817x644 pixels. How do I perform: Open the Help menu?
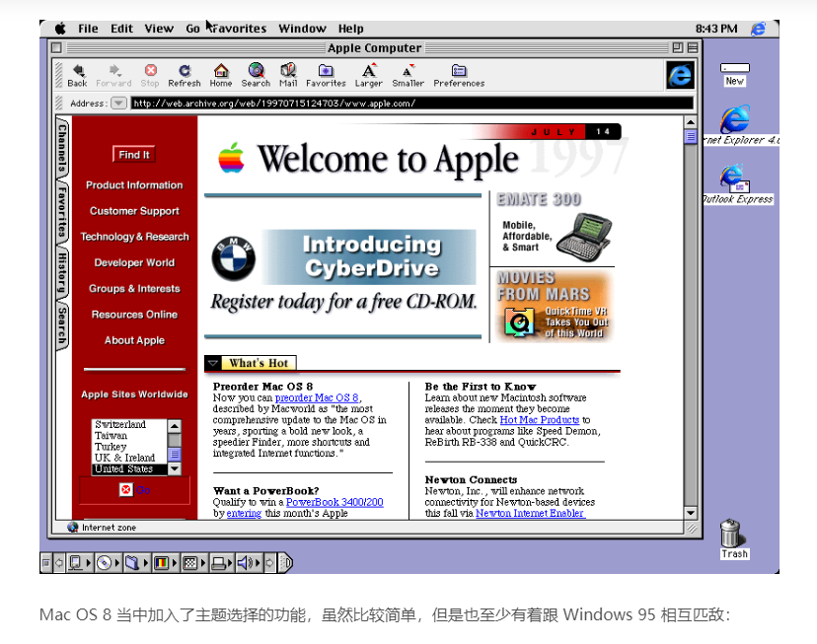[350, 29]
